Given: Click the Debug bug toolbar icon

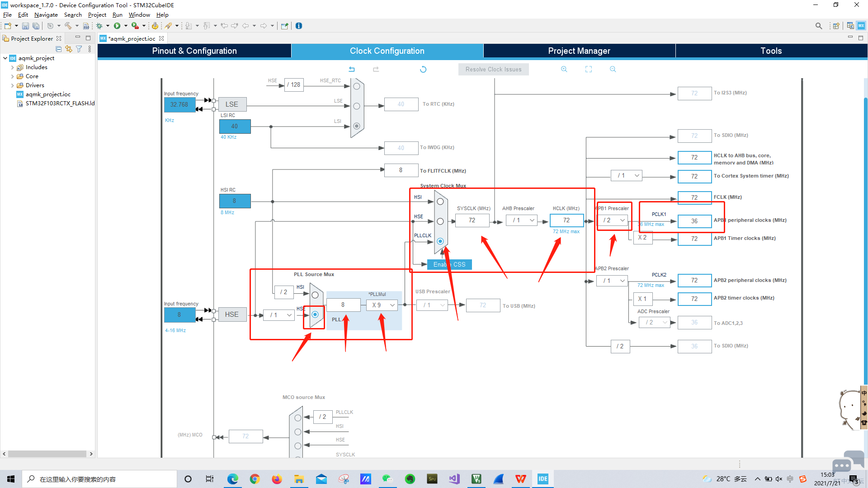Looking at the screenshot, I should 99,26.
